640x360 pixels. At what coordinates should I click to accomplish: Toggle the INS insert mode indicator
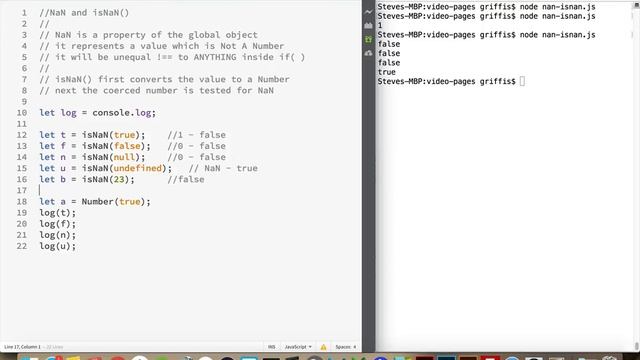271,347
